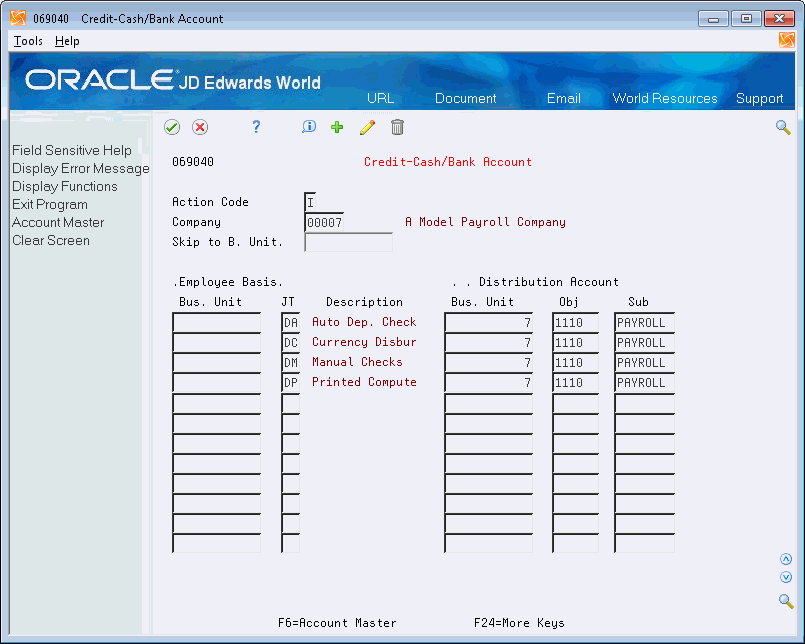Open the URL tab in banner

point(380,98)
